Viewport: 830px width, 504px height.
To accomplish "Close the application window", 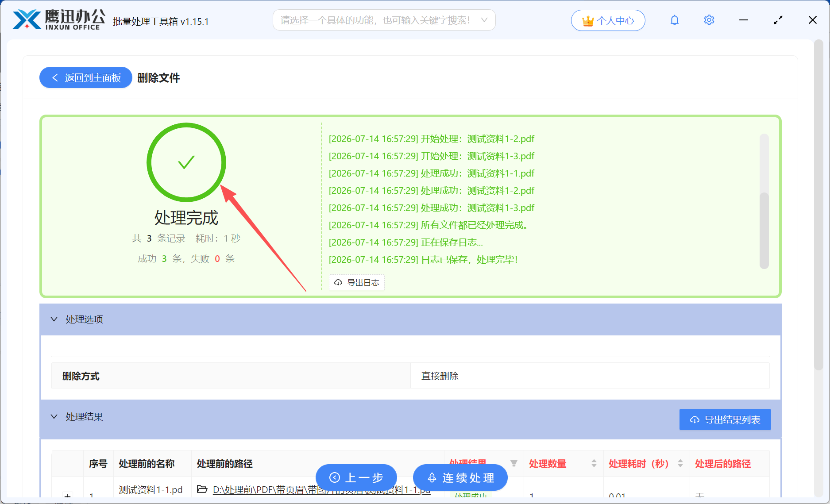I will 812,20.
